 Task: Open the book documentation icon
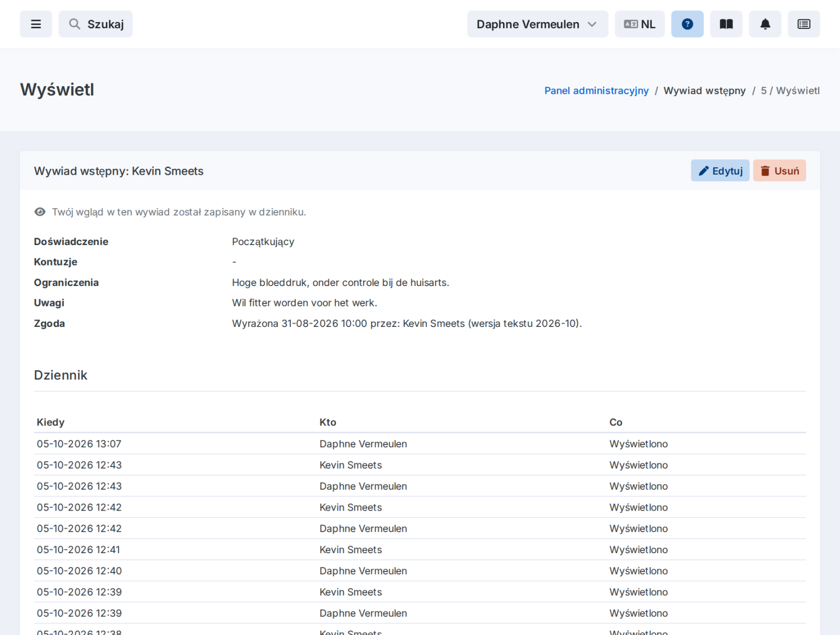pyautogui.click(x=726, y=24)
